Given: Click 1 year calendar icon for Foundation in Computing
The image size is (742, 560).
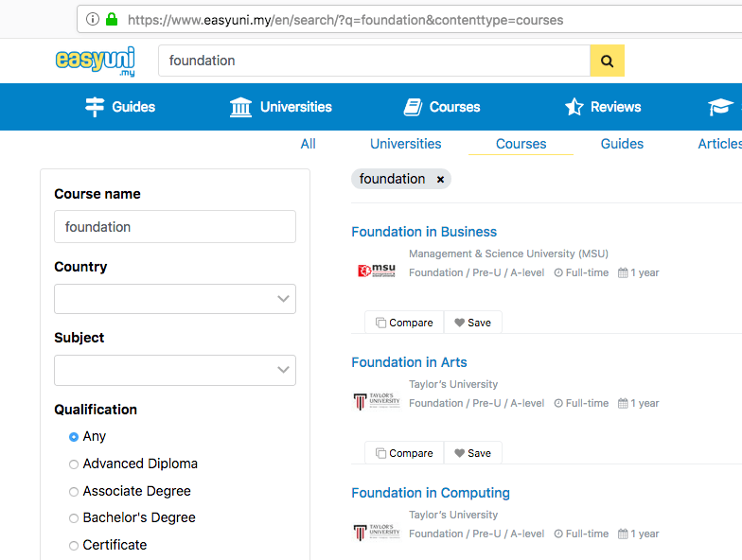Looking at the screenshot, I should (623, 534).
